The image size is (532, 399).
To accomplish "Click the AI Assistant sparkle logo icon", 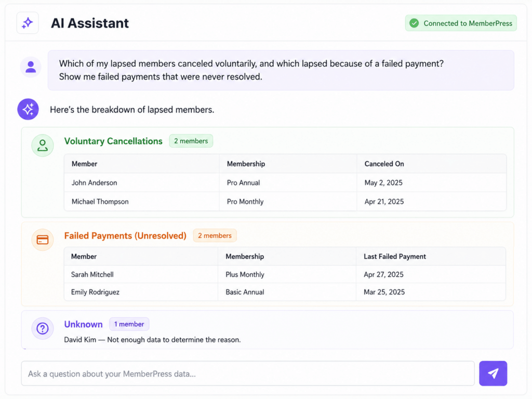I will 28,23.
